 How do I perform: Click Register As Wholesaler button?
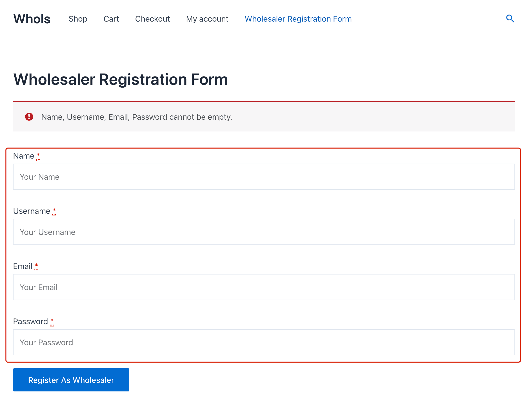point(71,380)
